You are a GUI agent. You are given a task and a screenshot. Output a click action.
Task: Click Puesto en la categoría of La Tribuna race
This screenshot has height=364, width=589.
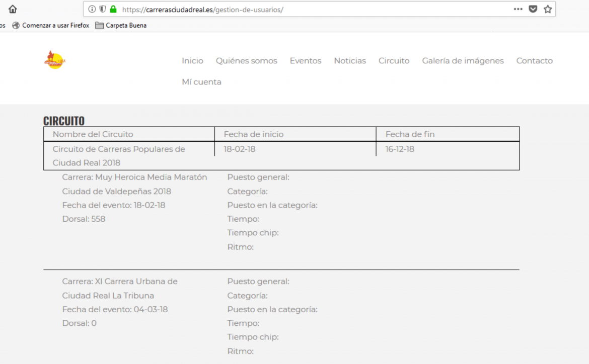click(272, 310)
